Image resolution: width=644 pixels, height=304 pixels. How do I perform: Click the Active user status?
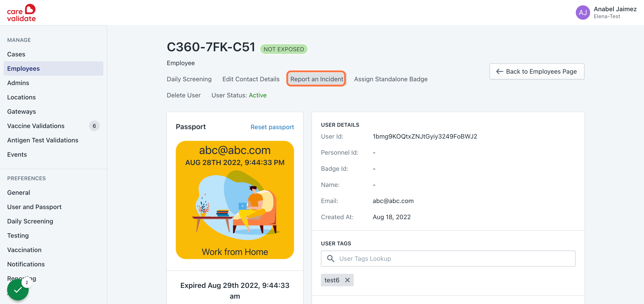[258, 95]
